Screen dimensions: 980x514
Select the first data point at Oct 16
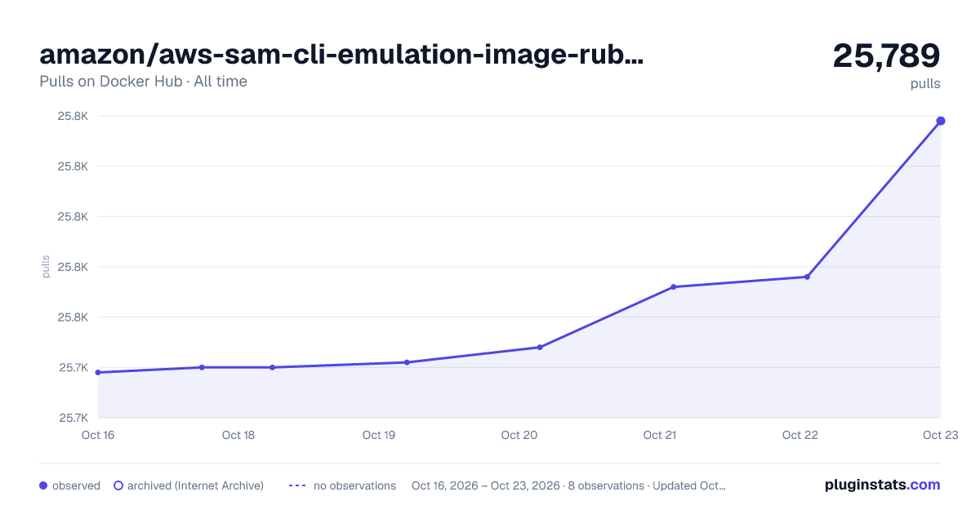point(98,372)
